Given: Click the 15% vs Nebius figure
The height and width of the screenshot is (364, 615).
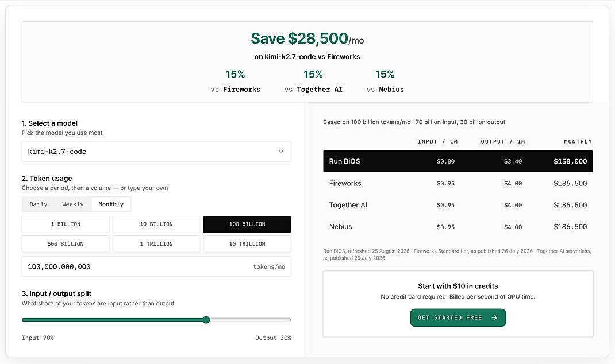Looking at the screenshot, I should coord(385,74).
